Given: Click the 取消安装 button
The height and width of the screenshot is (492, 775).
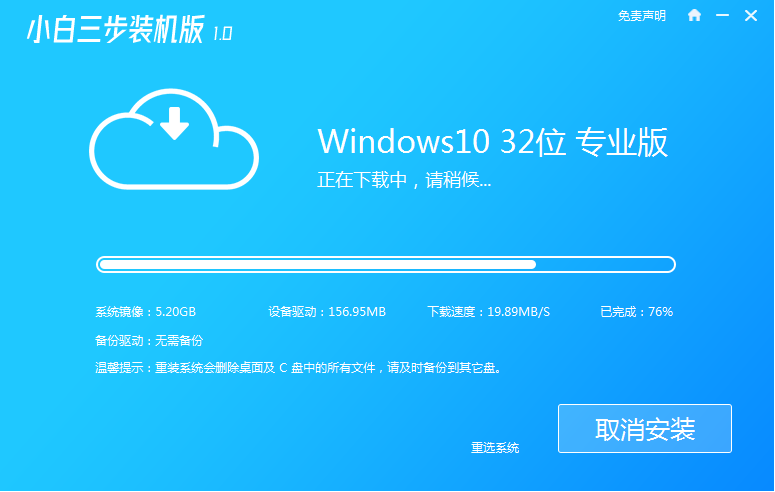Looking at the screenshot, I should pyautogui.click(x=645, y=428).
